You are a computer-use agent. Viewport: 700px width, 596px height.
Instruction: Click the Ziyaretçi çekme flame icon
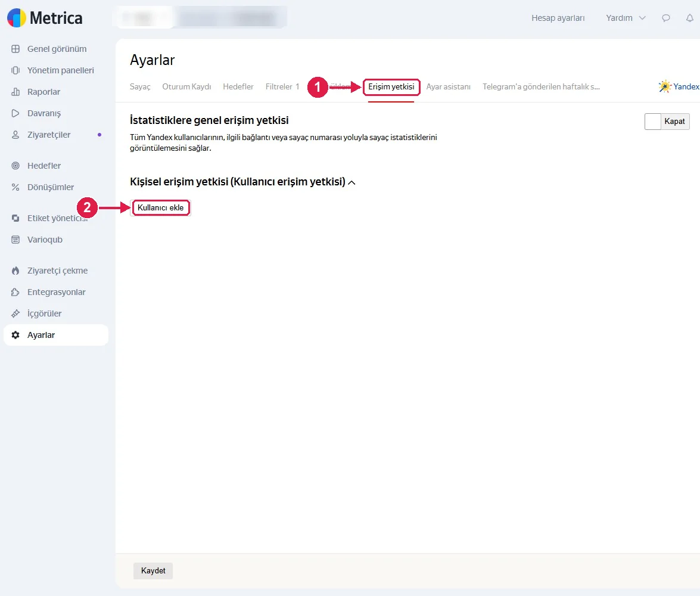point(15,271)
